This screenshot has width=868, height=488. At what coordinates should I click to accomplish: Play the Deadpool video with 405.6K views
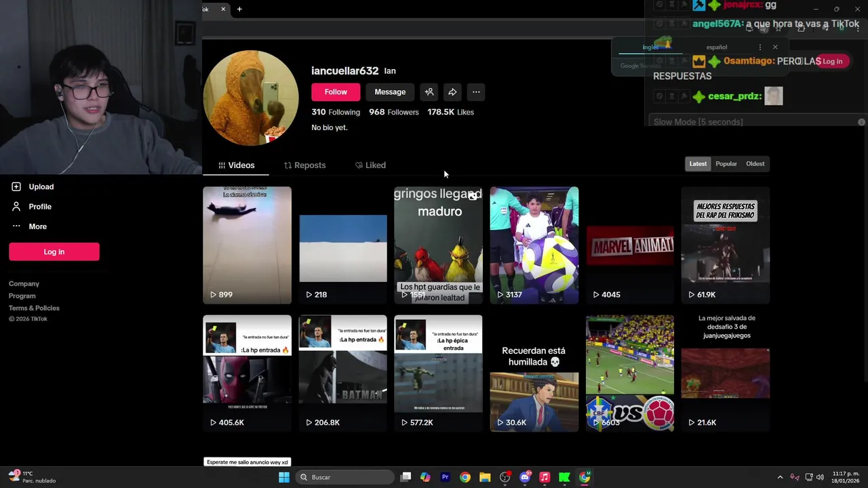pos(247,373)
